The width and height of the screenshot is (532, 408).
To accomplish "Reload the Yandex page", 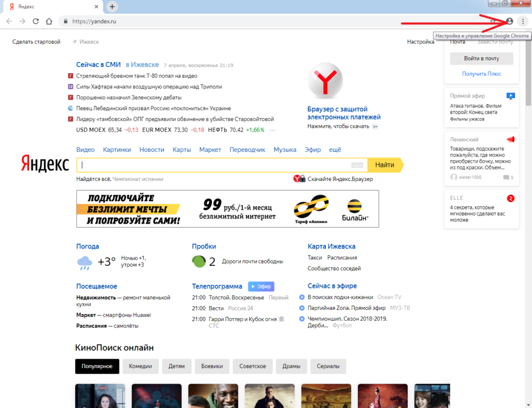I will 36,21.
